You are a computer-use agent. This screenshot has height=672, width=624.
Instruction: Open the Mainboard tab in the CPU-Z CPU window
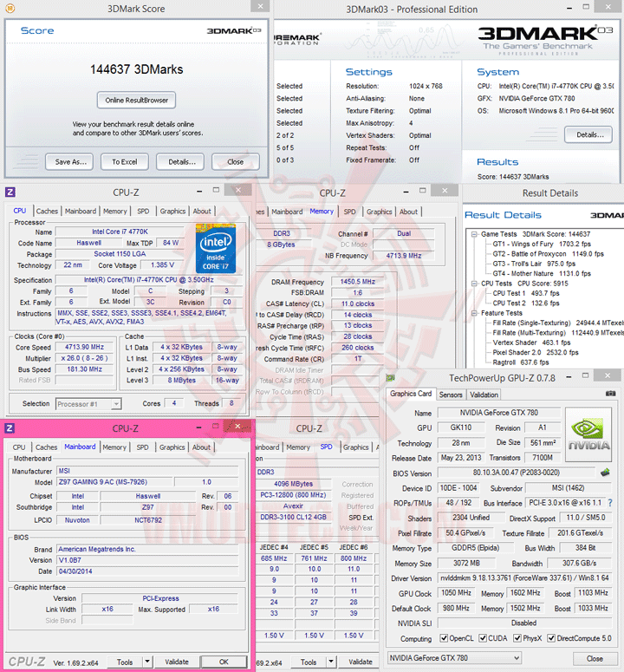tap(81, 211)
